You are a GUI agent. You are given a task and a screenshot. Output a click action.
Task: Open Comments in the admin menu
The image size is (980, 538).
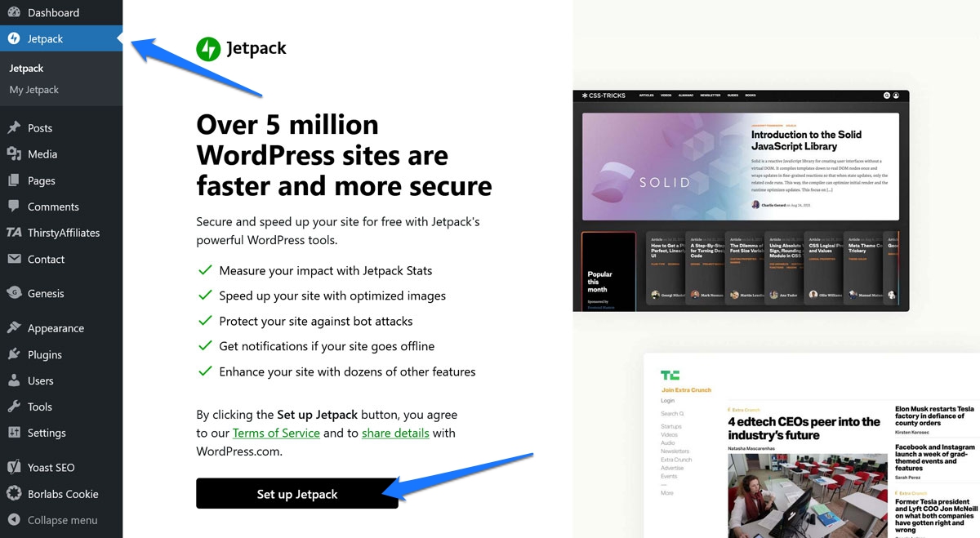coord(61,207)
